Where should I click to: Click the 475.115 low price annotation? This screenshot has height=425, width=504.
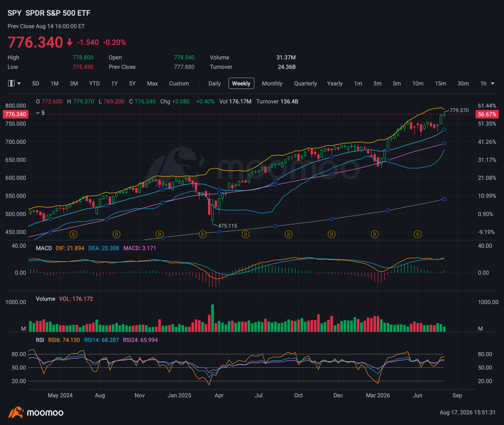click(227, 226)
